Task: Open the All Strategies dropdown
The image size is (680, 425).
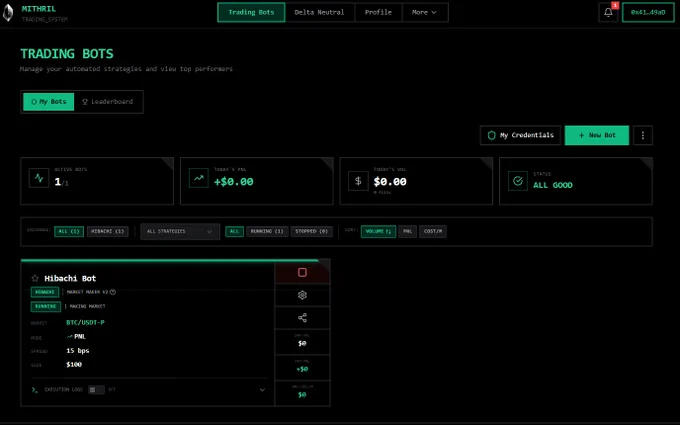Action: click(x=180, y=231)
